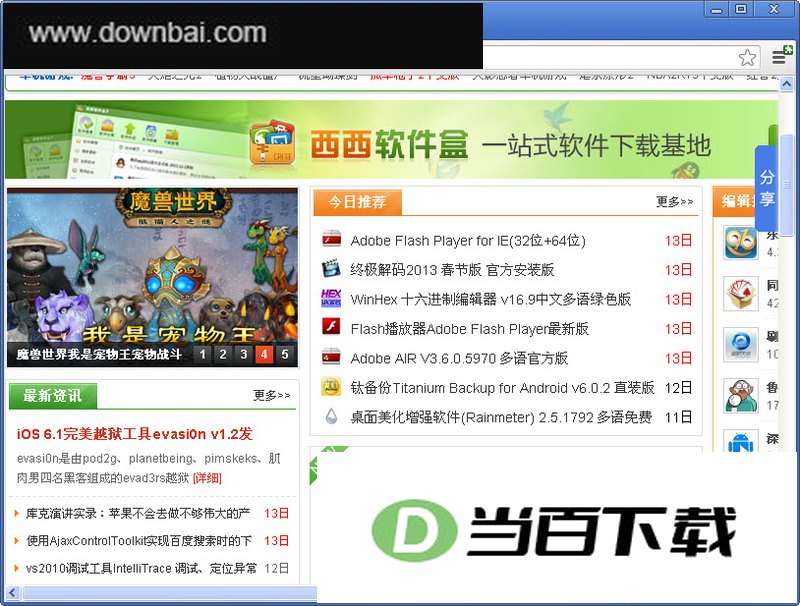Click the 西西软件盒 green banner
800x606 pixels.
click(391, 139)
